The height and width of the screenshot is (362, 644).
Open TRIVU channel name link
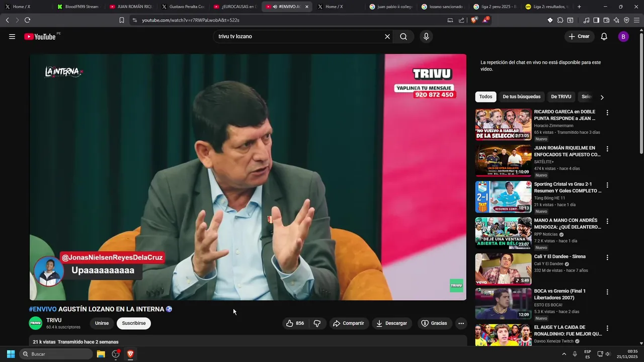(x=54, y=320)
